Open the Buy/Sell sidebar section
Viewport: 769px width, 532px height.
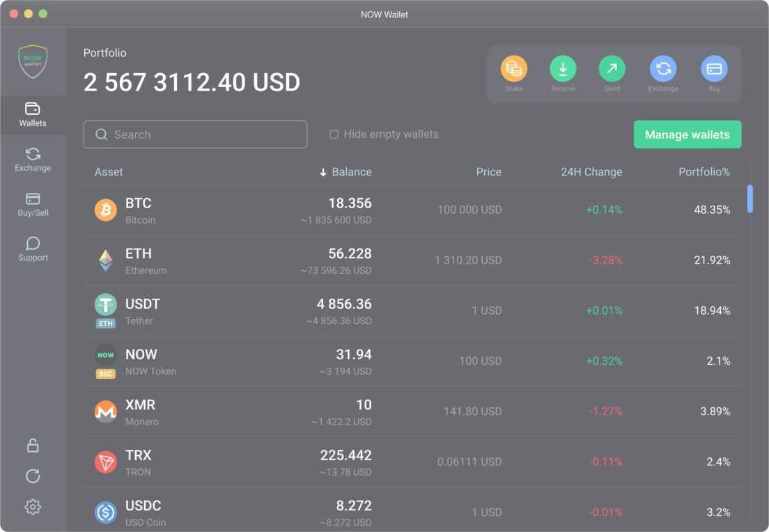coord(33,205)
